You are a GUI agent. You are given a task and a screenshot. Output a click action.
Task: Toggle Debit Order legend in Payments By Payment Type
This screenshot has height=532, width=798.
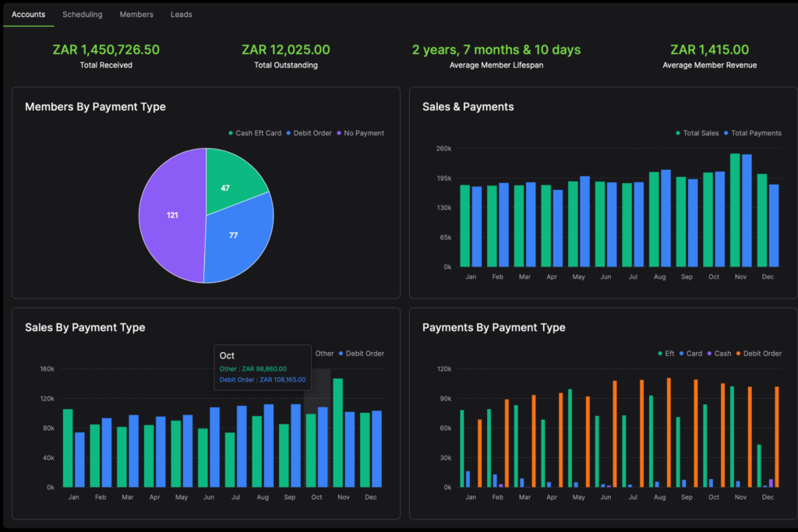pos(761,354)
